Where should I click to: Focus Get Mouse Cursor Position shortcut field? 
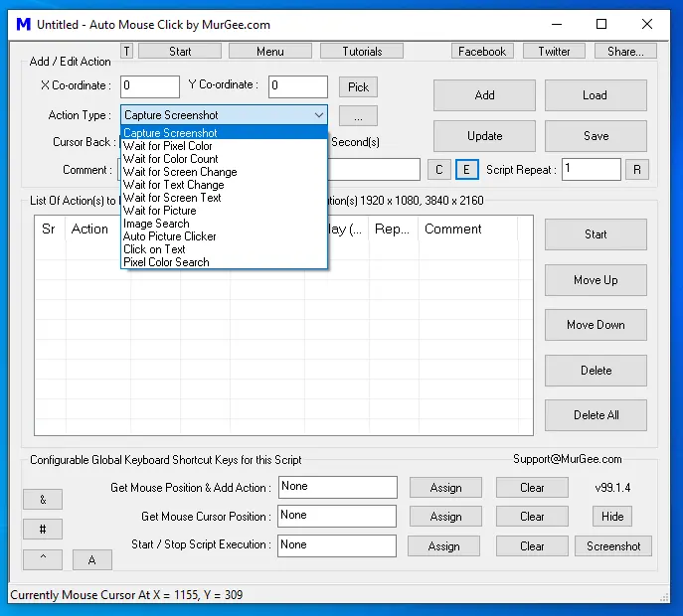point(337,517)
